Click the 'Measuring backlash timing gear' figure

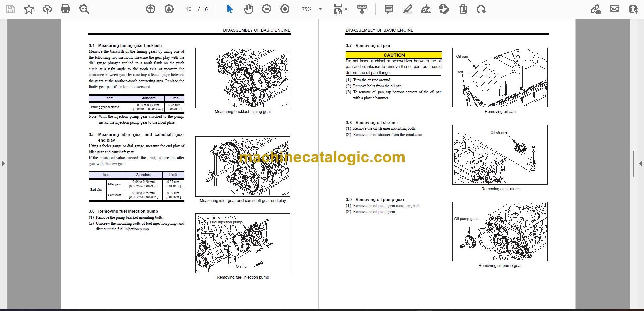[243, 77]
